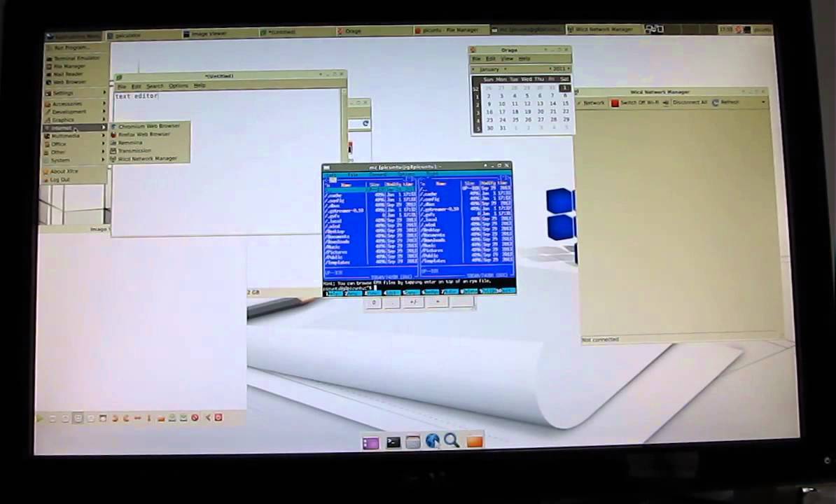Open Chromium Web Browser from Internet submenu
This screenshot has width=836, height=504.
pyautogui.click(x=149, y=126)
